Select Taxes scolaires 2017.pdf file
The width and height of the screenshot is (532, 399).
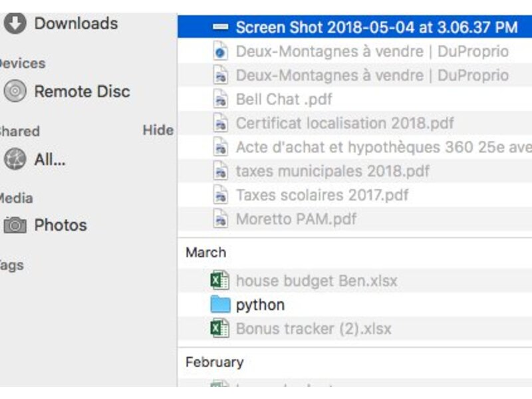[x=322, y=195]
